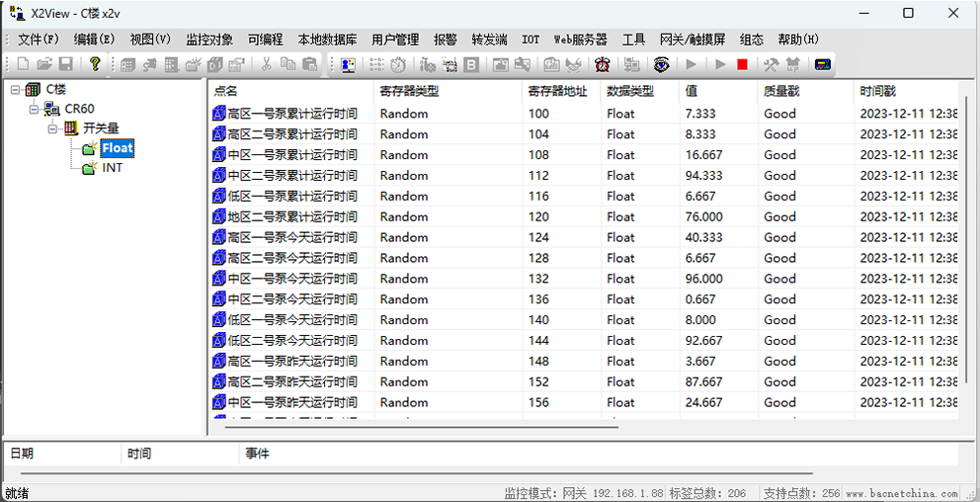Click the yellow question mark help icon
Screen dimensions: 980x502
click(95, 64)
